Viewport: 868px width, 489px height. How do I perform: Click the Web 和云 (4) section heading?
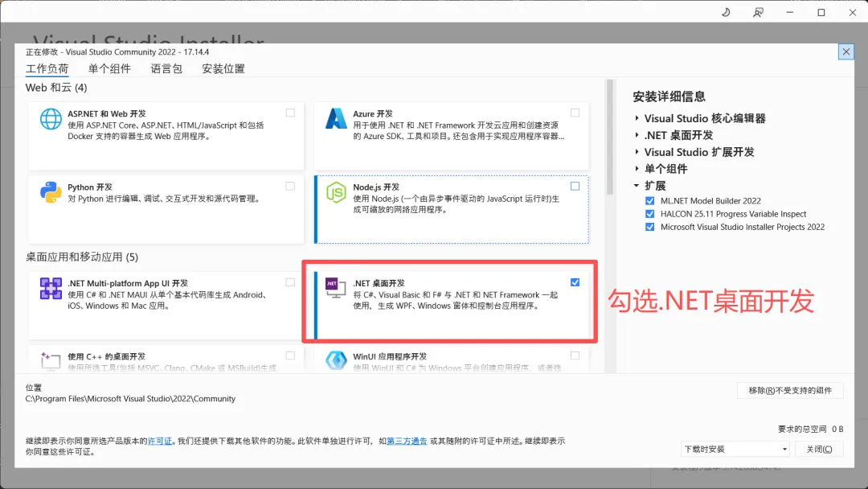coord(56,88)
